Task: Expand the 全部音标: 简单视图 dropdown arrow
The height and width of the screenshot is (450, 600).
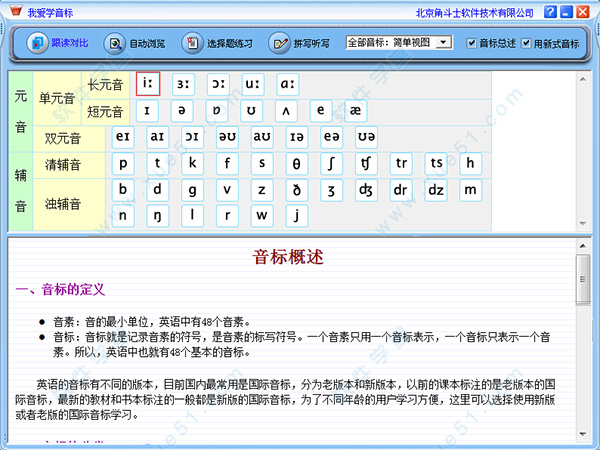Action: (443, 42)
